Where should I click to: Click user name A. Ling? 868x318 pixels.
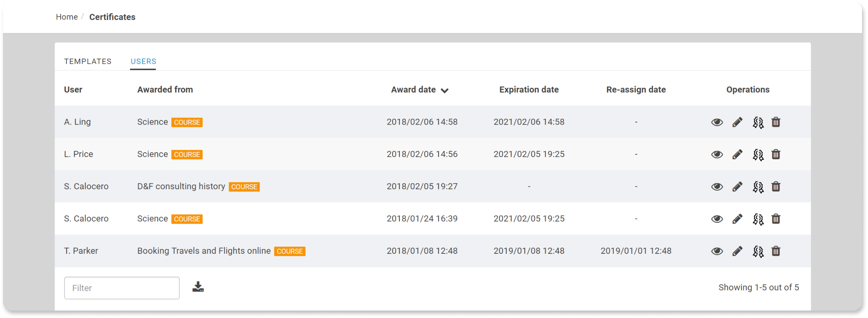click(x=77, y=122)
